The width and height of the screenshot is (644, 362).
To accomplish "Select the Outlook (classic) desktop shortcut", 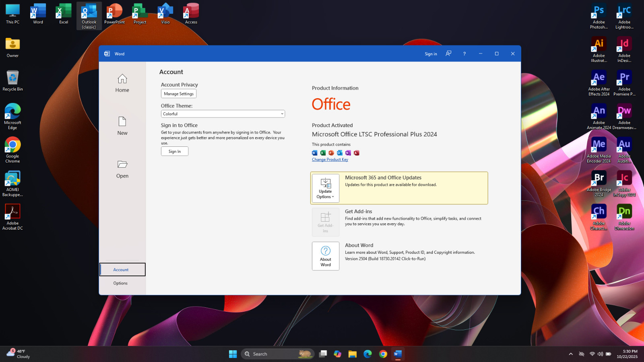I will 89,16.
